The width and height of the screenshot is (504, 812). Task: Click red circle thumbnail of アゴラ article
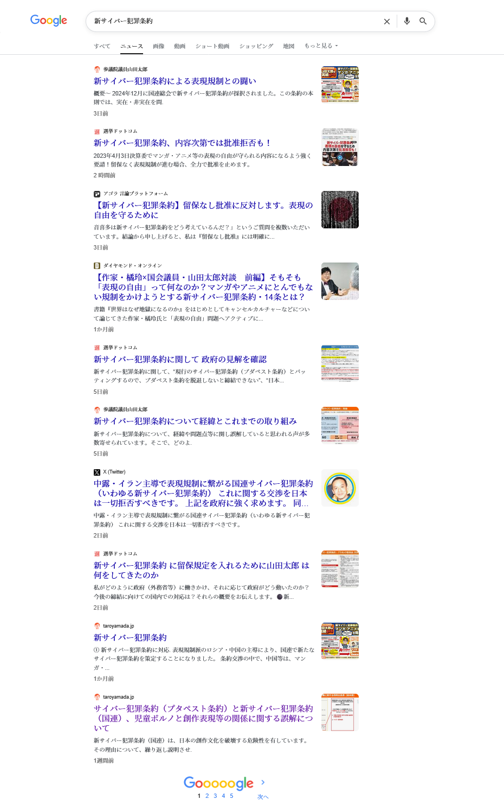click(x=340, y=209)
